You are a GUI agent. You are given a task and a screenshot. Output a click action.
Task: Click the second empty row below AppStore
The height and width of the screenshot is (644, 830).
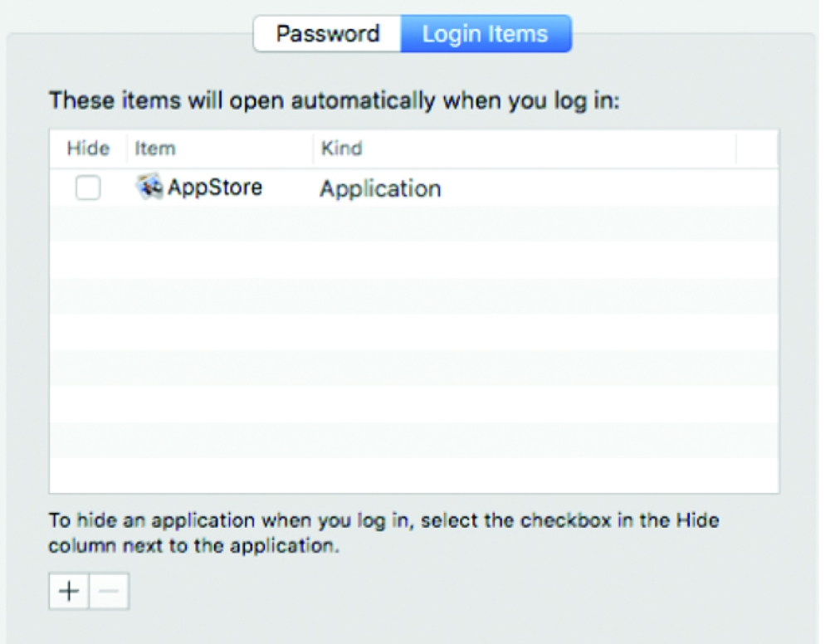click(x=413, y=260)
